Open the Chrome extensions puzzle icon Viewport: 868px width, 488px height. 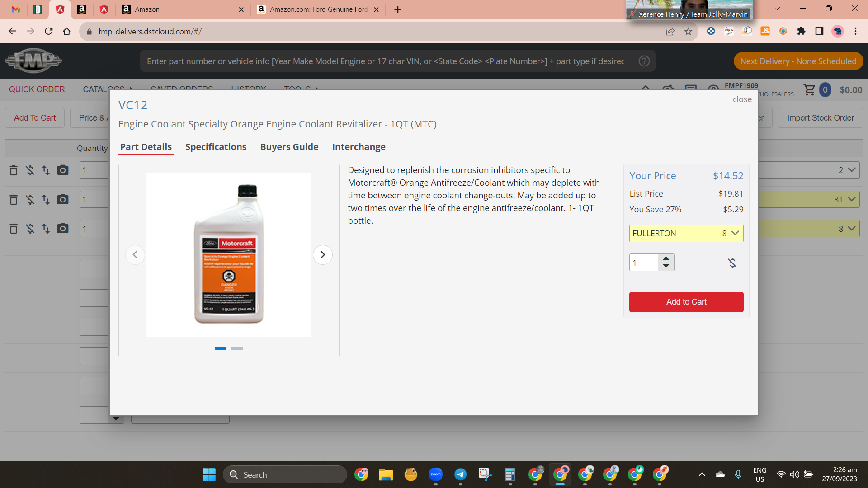tap(801, 31)
